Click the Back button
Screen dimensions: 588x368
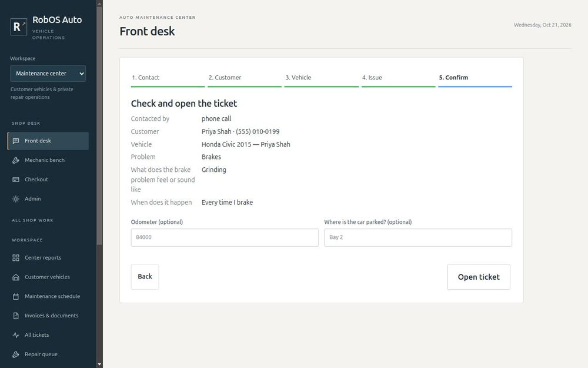click(145, 277)
